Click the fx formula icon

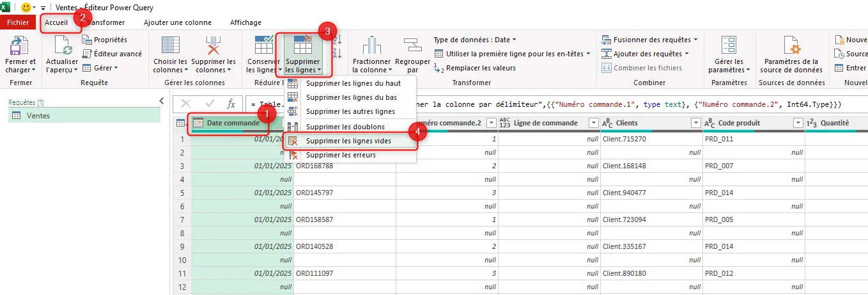(231, 104)
